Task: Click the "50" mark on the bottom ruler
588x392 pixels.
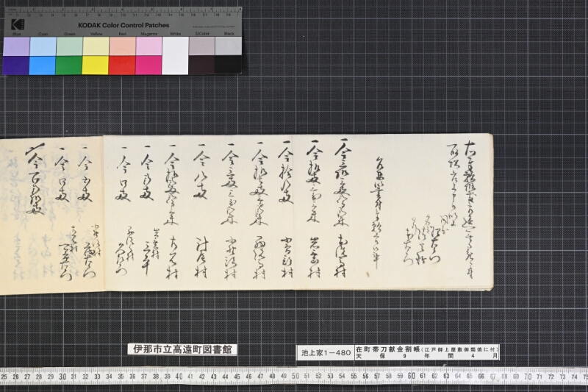Action: pyautogui.click(x=295, y=377)
